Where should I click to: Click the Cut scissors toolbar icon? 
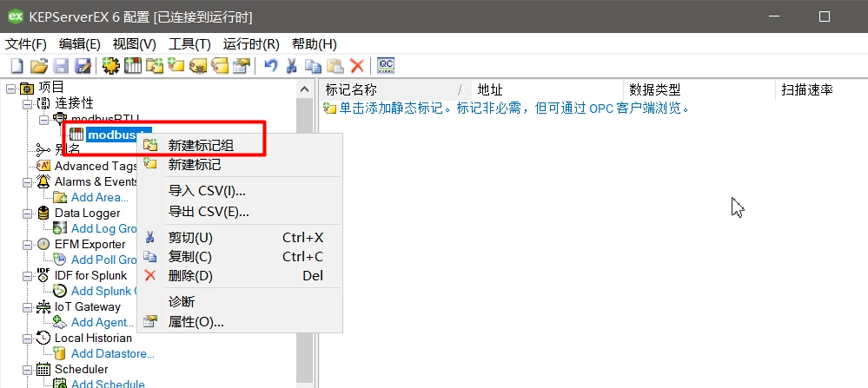[292, 66]
